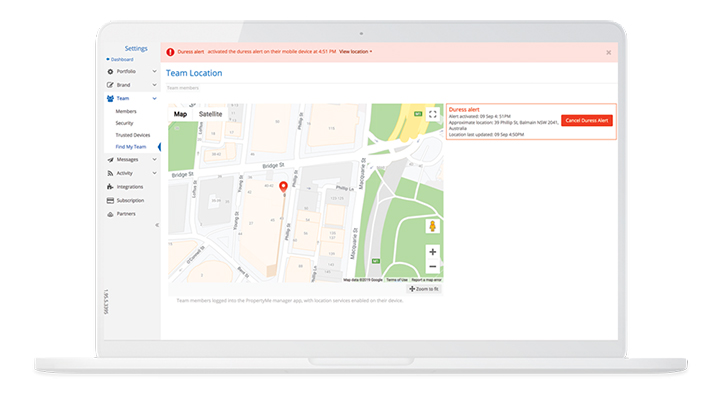Open the Settings heading link
The width and height of the screenshot is (720, 394).
pos(136,48)
